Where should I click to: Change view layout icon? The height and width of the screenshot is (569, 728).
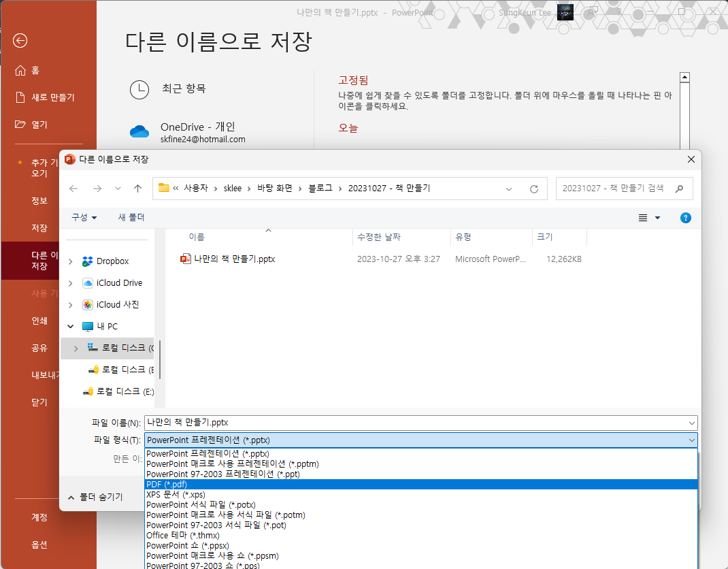[643, 218]
